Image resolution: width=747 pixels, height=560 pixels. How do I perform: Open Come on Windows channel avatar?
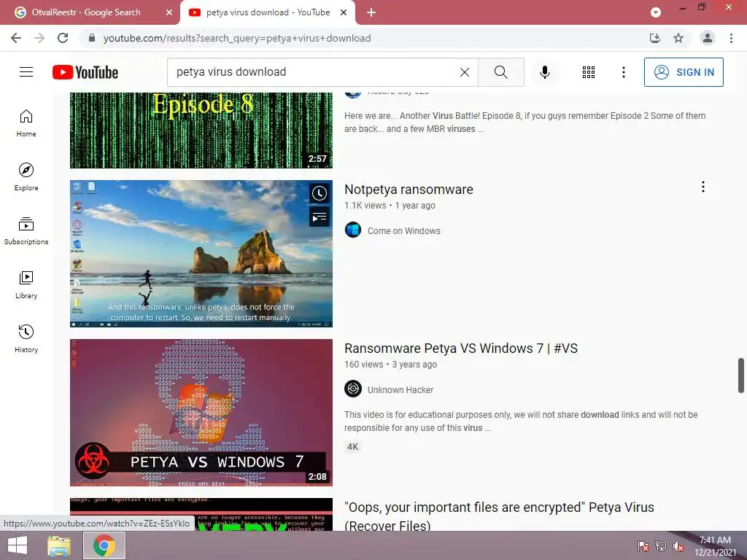pyautogui.click(x=353, y=230)
